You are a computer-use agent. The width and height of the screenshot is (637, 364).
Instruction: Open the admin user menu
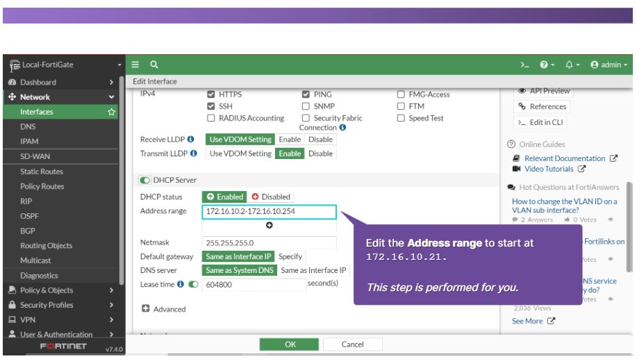[609, 65]
